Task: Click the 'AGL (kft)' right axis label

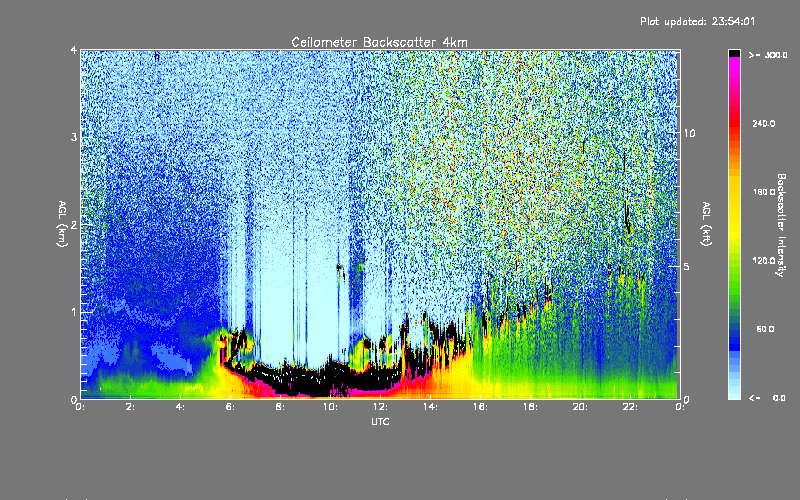Action: [x=706, y=224]
